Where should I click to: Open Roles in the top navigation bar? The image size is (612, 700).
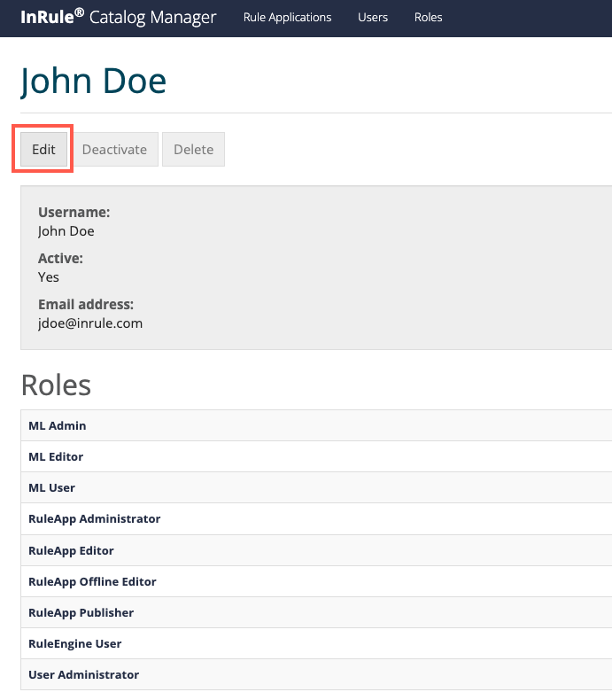(x=428, y=18)
